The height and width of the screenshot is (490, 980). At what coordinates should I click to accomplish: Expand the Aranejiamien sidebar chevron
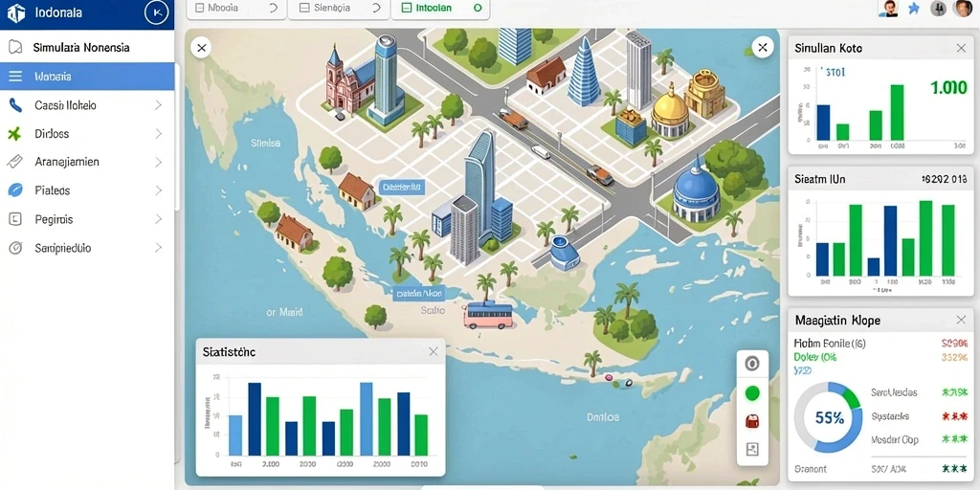coord(158,162)
